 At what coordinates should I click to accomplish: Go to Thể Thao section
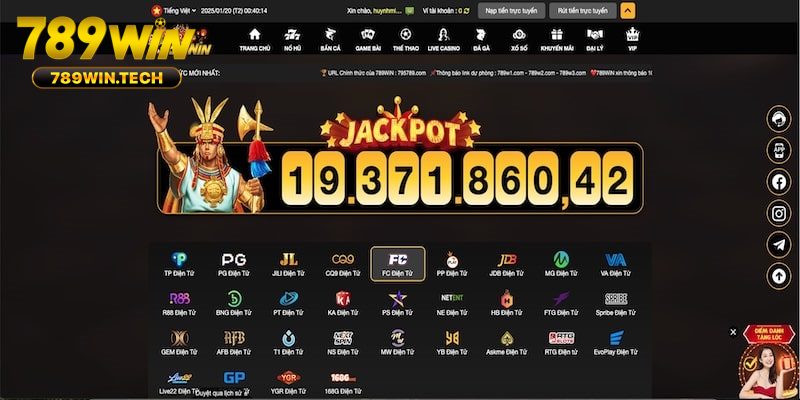point(406,40)
